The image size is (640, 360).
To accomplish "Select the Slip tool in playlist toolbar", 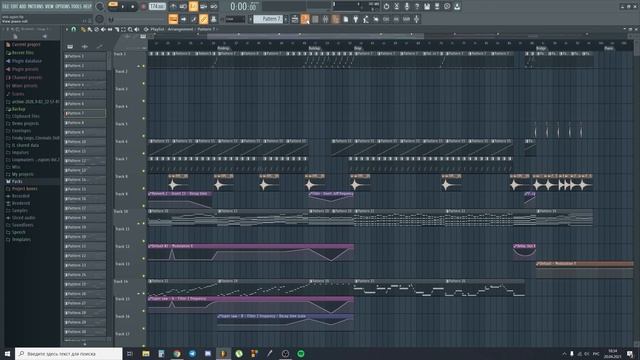I will (110, 29).
